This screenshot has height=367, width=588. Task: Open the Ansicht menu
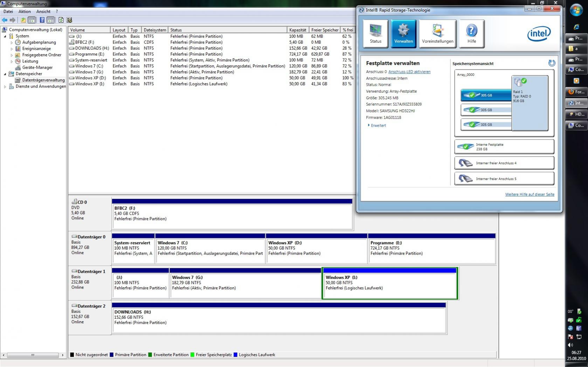(43, 12)
